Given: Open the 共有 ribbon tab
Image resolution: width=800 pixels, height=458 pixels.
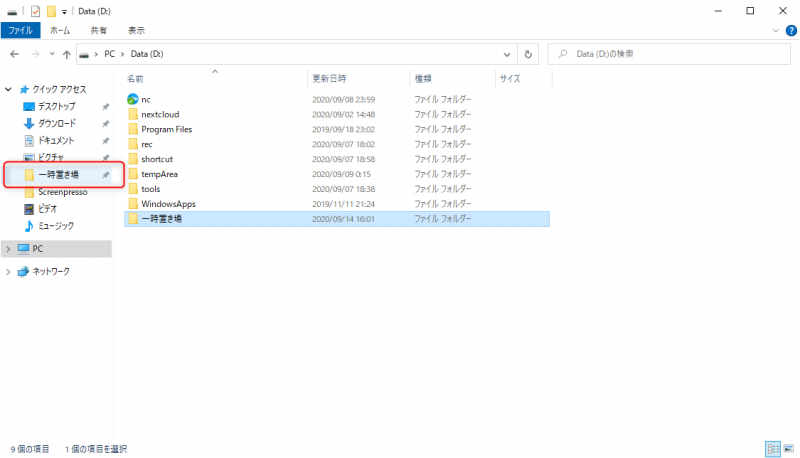Looking at the screenshot, I should [x=98, y=31].
